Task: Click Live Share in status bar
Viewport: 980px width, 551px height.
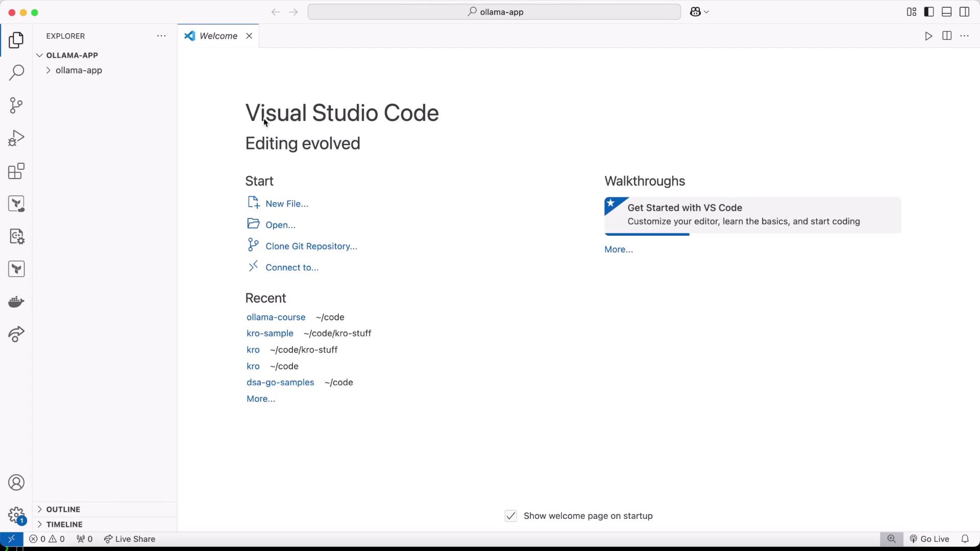Action: (x=130, y=539)
